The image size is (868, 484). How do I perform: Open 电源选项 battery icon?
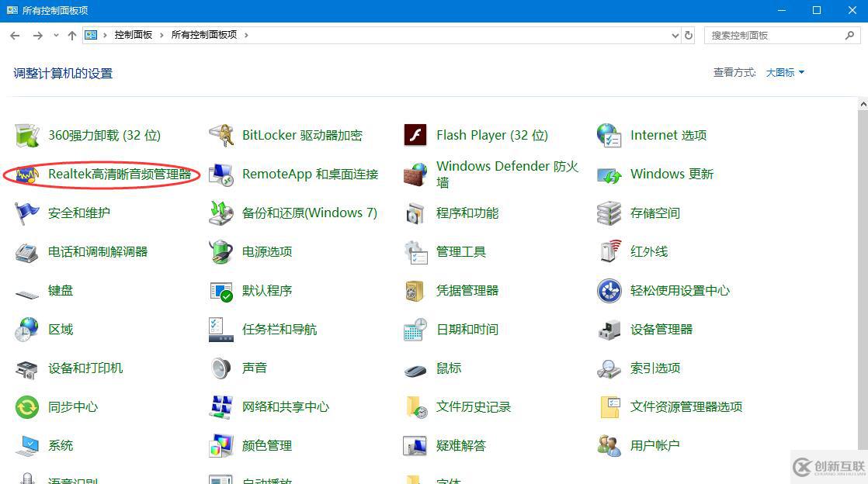point(220,252)
